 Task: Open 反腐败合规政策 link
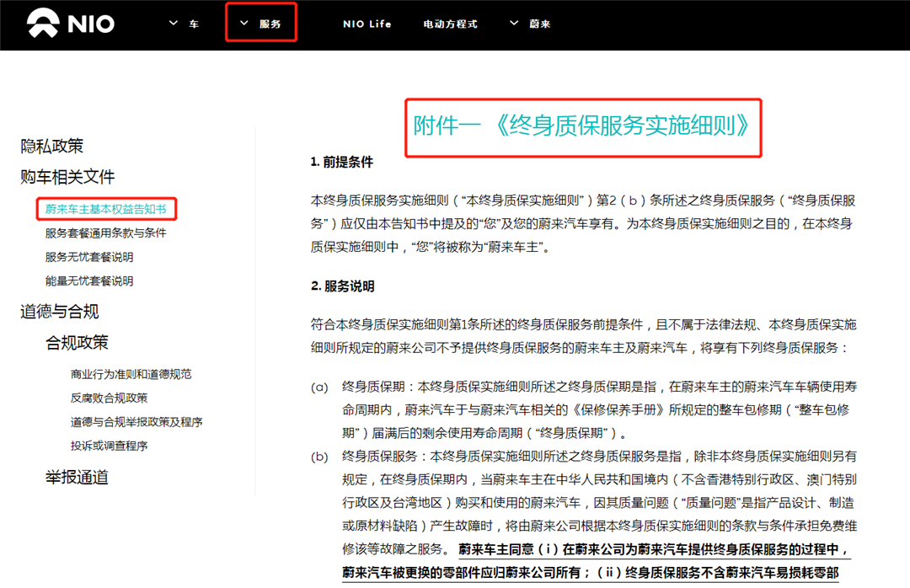[x=109, y=398]
